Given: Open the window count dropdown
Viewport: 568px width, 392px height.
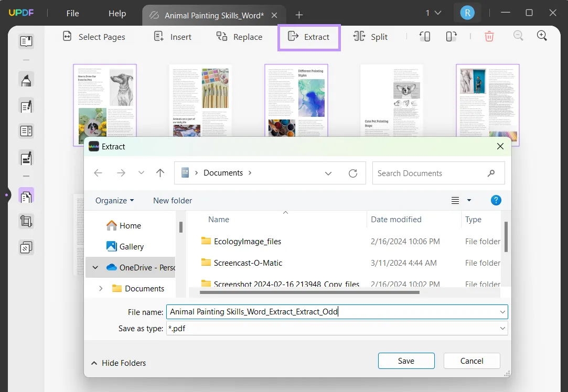Looking at the screenshot, I should (434, 13).
